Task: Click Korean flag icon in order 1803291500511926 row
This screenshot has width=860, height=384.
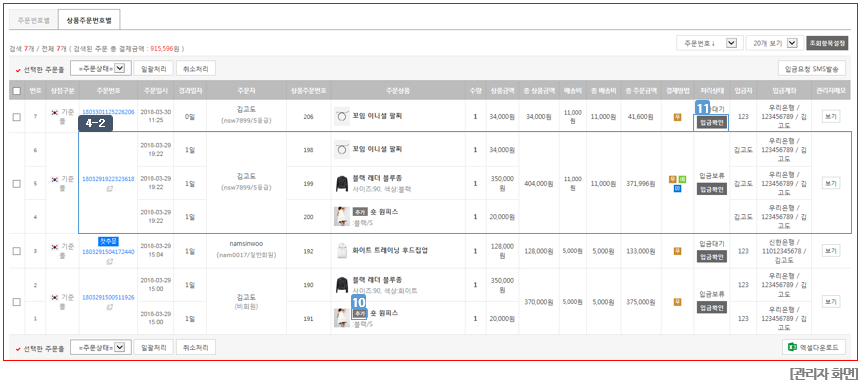Action: pyautogui.click(x=54, y=297)
